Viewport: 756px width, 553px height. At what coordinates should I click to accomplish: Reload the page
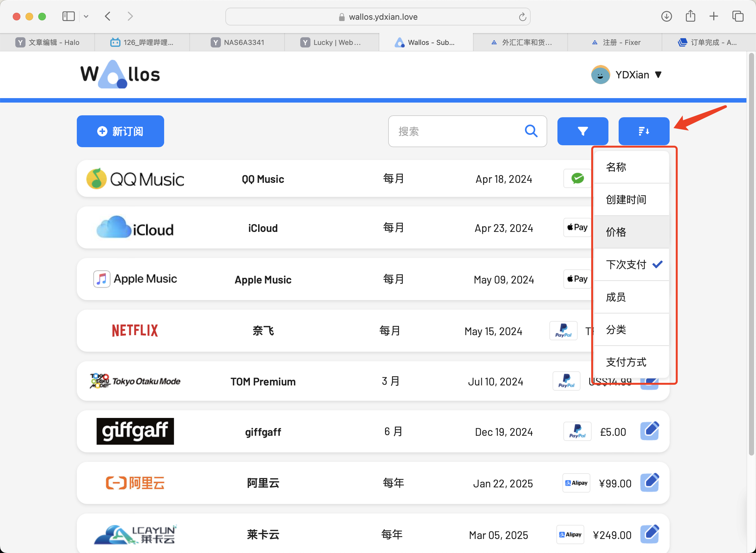tap(522, 17)
